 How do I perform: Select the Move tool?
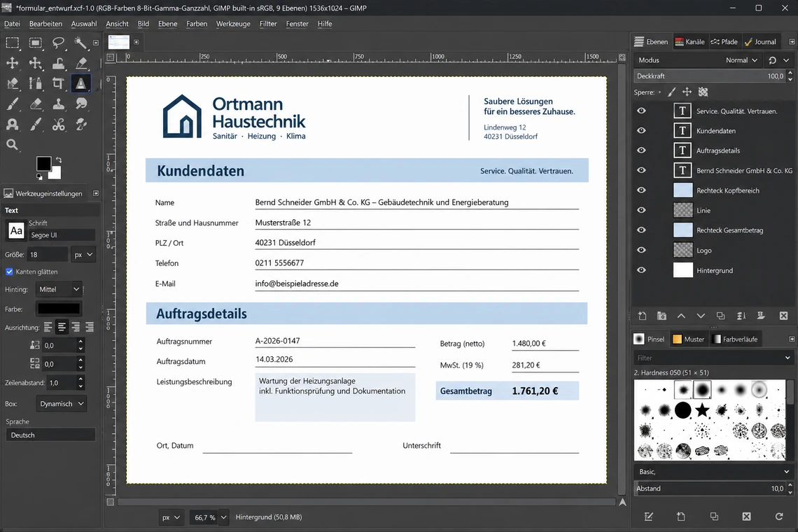[12, 63]
